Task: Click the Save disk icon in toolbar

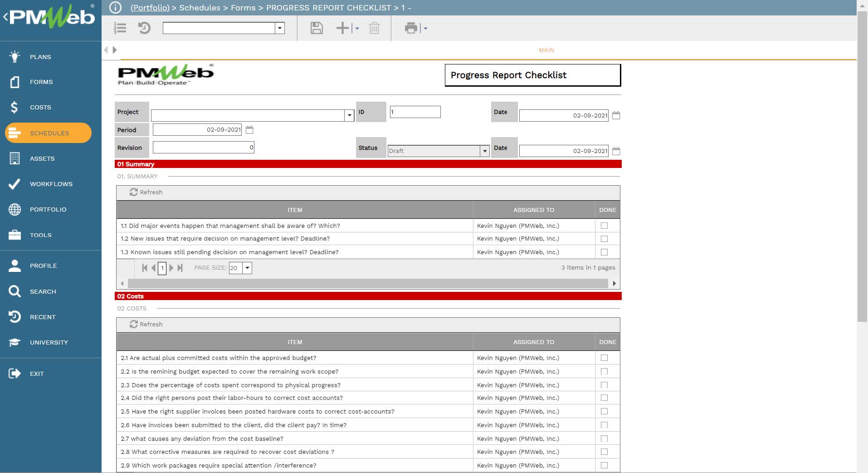Action: 316,28
